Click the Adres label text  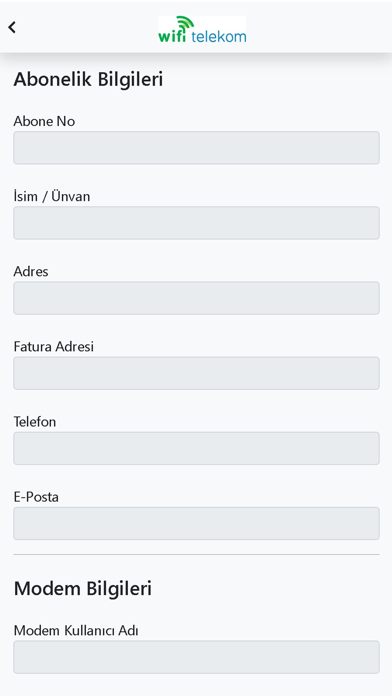(31, 272)
